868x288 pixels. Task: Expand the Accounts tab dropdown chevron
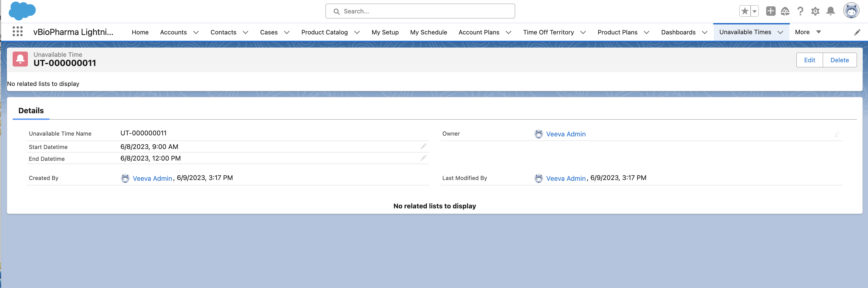[x=196, y=32]
